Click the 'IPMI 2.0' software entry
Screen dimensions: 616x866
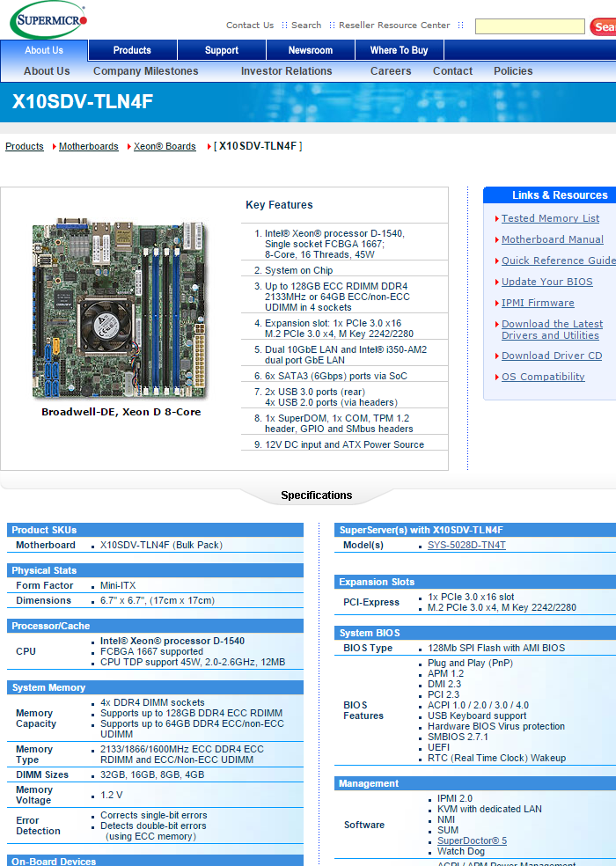(455, 798)
